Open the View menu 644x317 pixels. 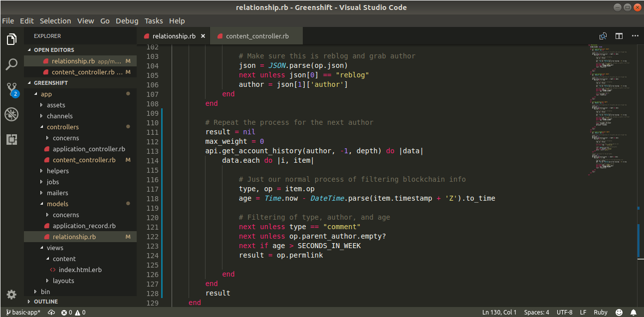click(x=85, y=21)
